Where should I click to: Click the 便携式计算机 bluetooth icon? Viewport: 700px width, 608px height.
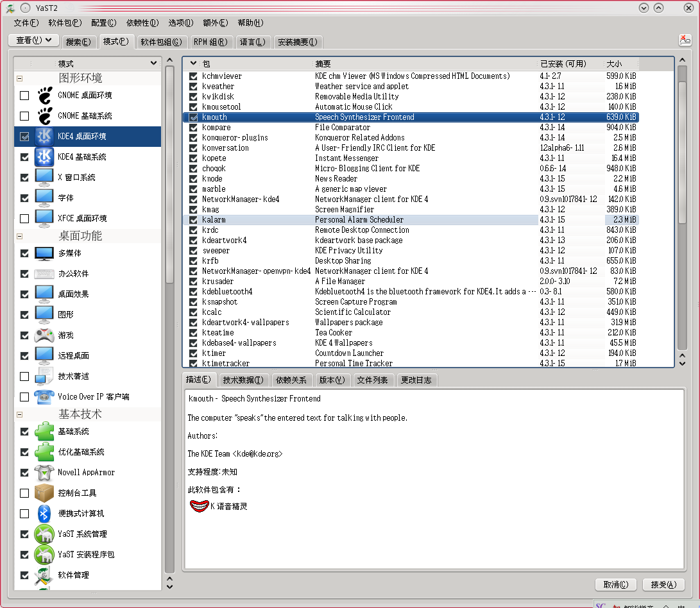click(x=44, y=514)
